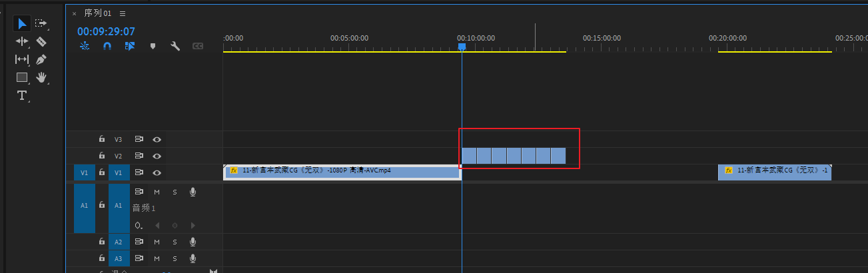This screenshot has height=273, width=868.
Task: Hide the V3 track output eye
Action: tap(157, 140)
